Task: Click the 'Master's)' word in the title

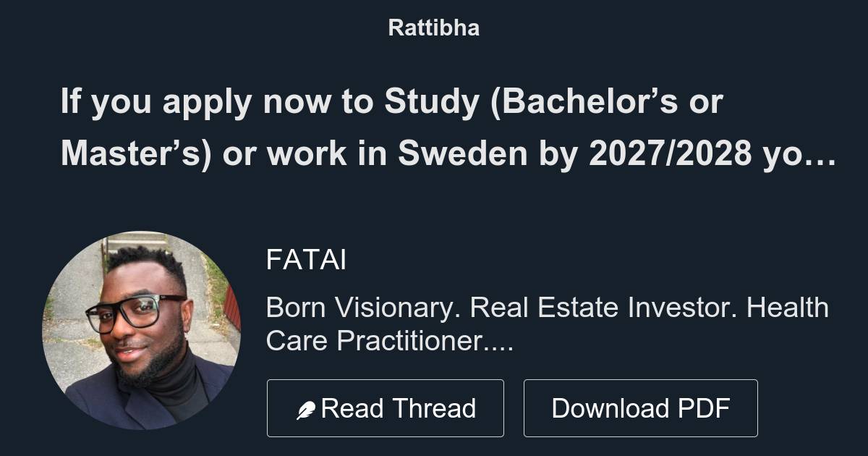Action: 137,155
